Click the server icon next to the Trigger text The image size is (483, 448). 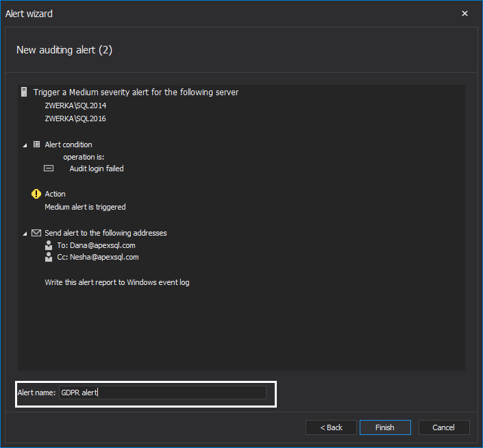tap(24, 92)
